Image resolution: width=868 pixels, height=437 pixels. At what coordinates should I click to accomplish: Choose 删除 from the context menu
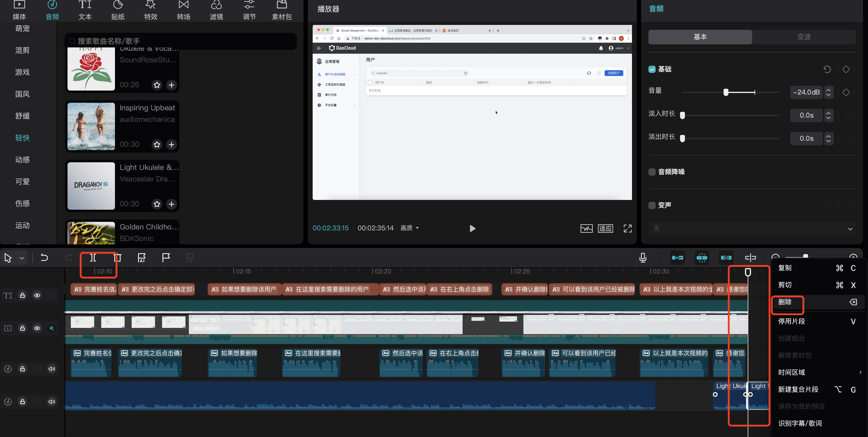[x=785, y=302]
